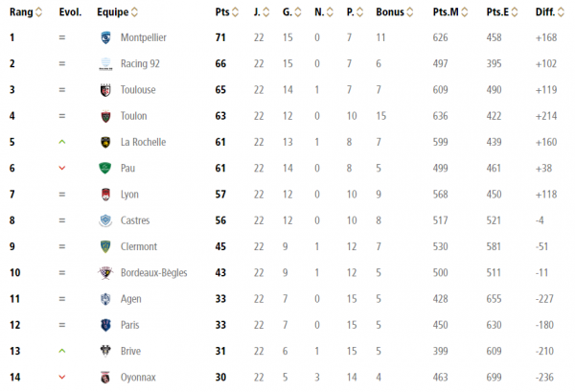
Task: Click the La Rochelle team crest
Action: [105, 142]
